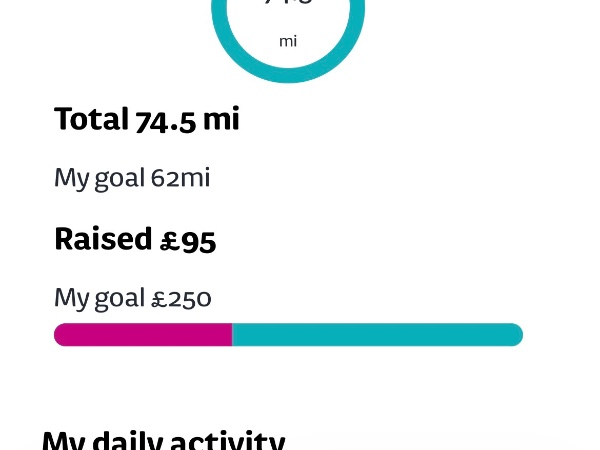
Task: Open the 'My goal £250' fundraising goal
Action: [133, 298]
